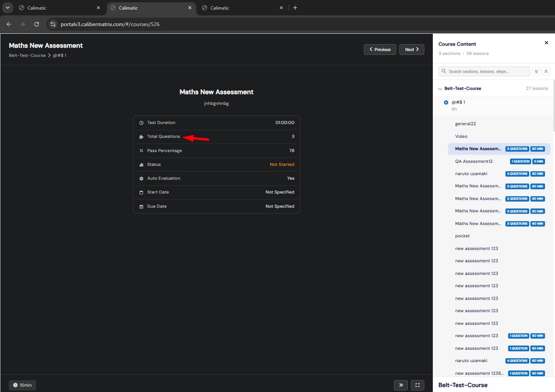
Task: Open new browser tab with plus icon
Action: [x=295, y=8]
